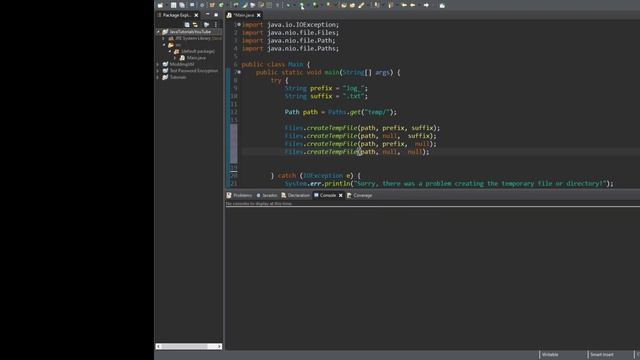Click the Collapse All icon in Package Explorer
This screenshot has height=360, width=640.
[x=187, y=24]
